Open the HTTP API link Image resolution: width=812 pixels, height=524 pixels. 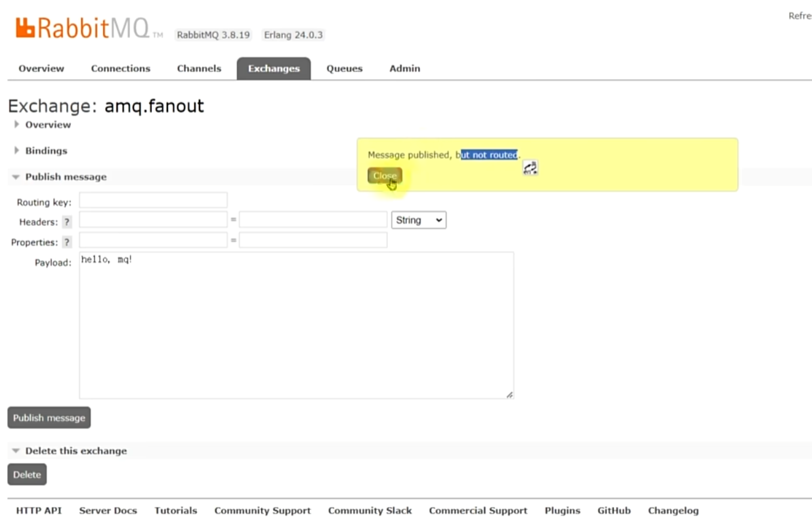click(39, 510)
